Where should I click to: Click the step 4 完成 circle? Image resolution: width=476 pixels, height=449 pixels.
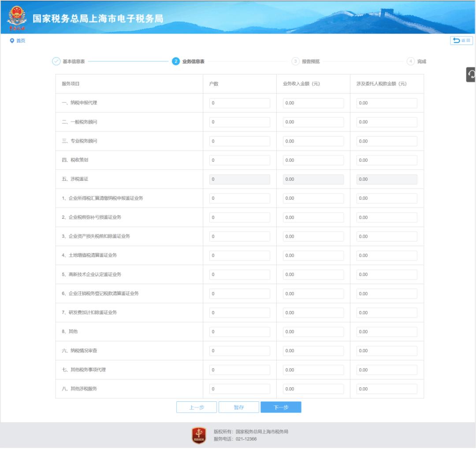coord(411,61)
